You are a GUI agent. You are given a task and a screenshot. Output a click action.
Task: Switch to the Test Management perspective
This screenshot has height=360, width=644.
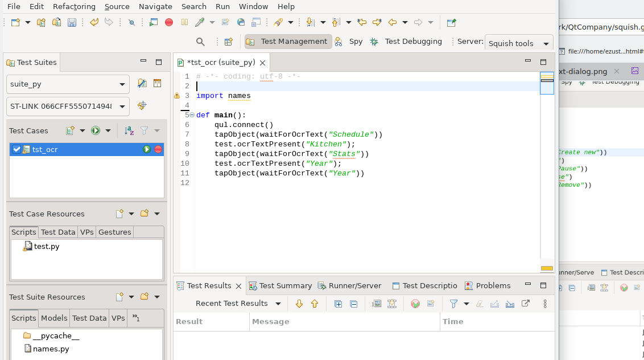[x=288, y=42]
